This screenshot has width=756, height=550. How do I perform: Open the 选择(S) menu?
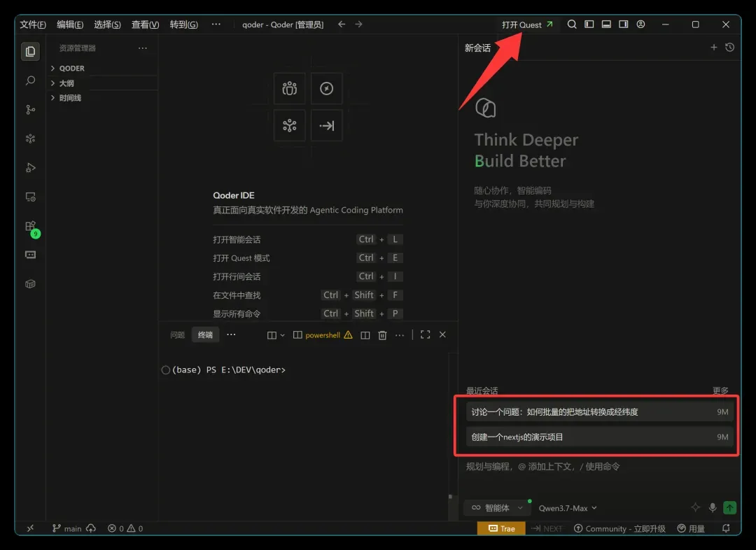coord(107,24)
